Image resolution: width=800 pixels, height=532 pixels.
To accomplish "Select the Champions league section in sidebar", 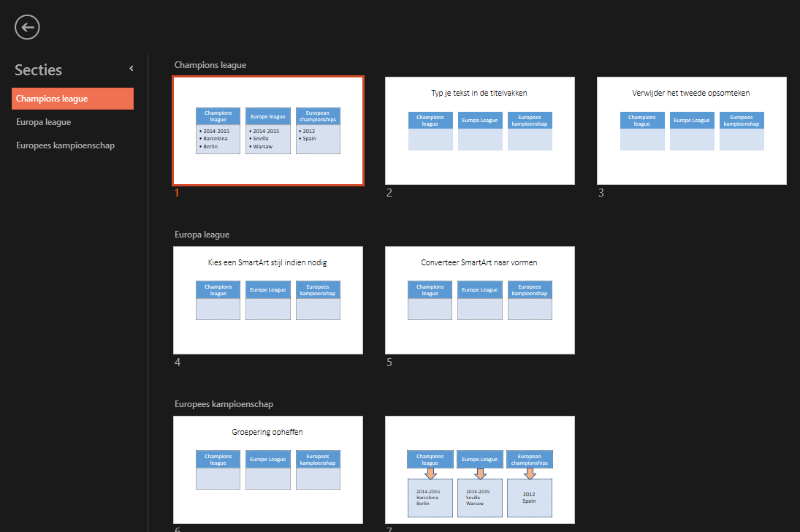I will coord(51,98).
